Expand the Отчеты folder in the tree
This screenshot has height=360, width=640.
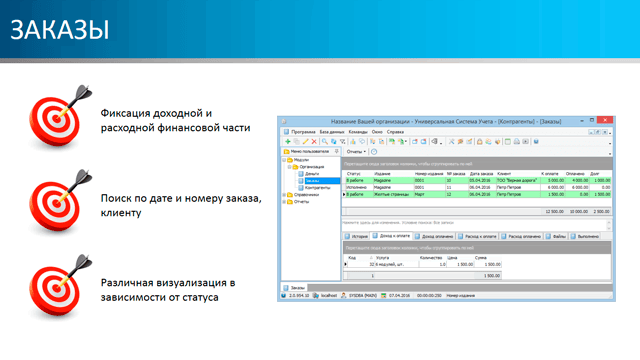click(x=284, y=202)
